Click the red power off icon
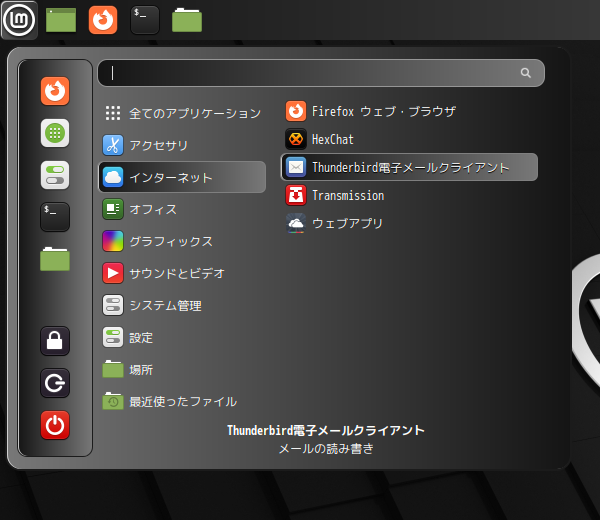600x520 pixels. coord(55,425)
